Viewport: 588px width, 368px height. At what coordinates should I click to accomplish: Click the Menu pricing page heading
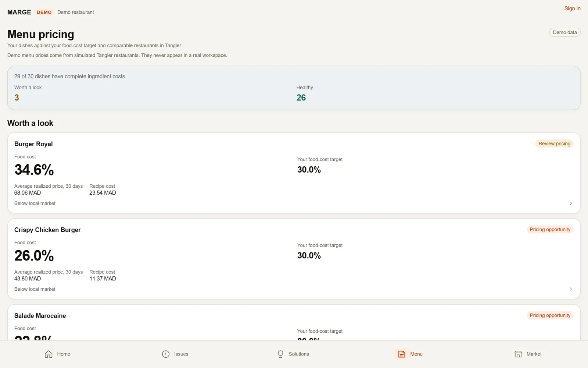point(41,34)
